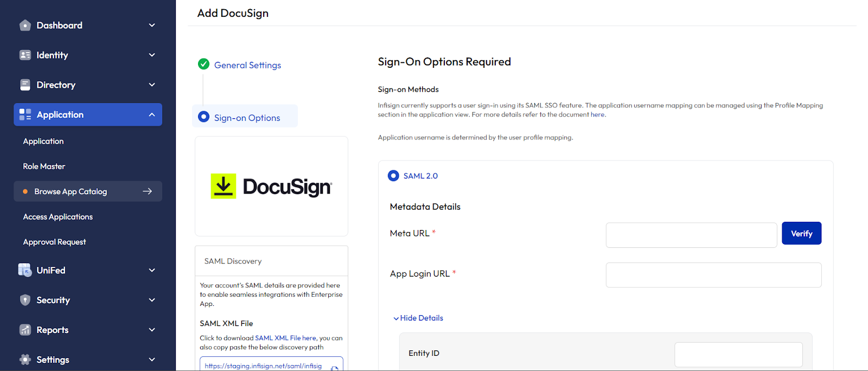Click the Dashboard home icon
Image resolution: width=868 pixels, height=371 pixels.
coord(25,25)
